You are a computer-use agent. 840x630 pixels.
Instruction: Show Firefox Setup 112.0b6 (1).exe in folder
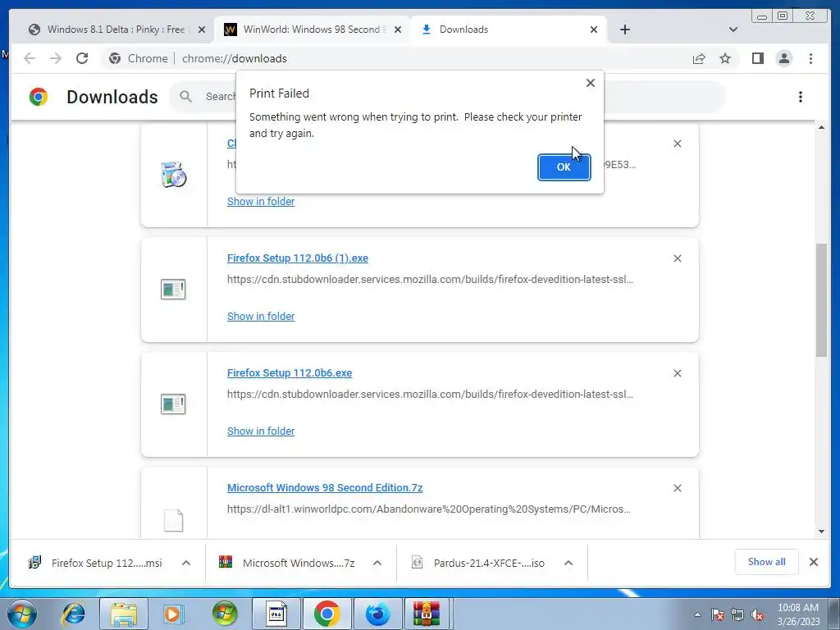click(x=261, y=316)
